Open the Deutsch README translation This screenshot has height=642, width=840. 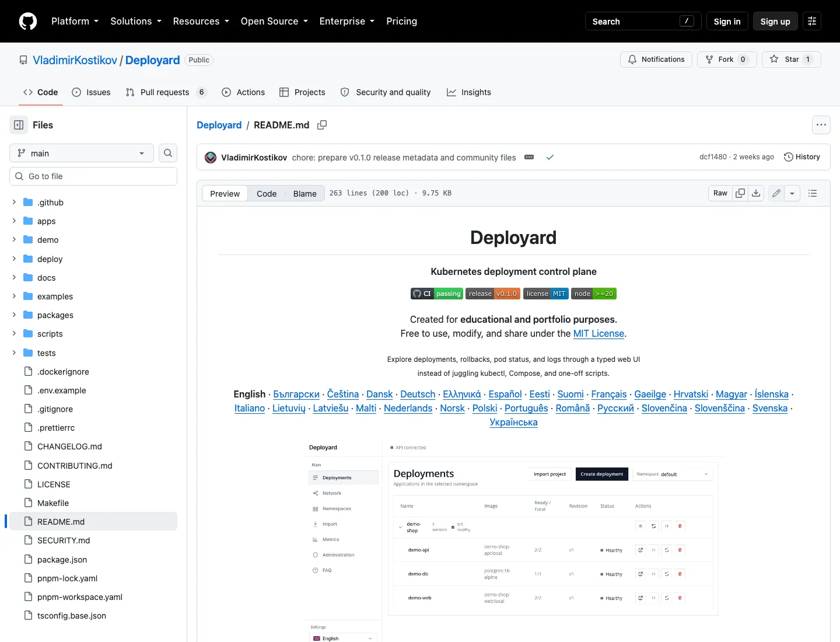click(418, 394)
